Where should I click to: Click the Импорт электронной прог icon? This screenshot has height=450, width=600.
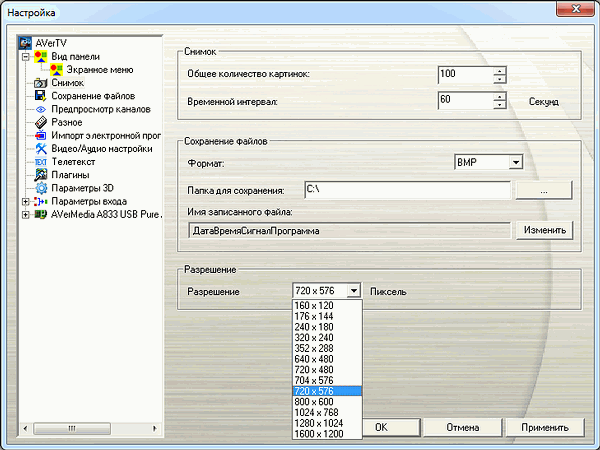pyautogui.click(x=41, y=135)
